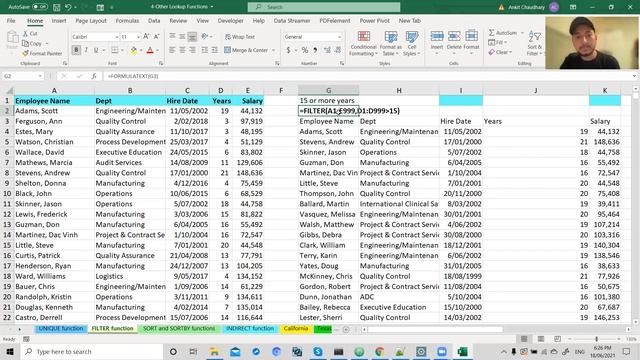
Task: Toggle Top Align in Alignment group
Action: (x=172, y=37)
